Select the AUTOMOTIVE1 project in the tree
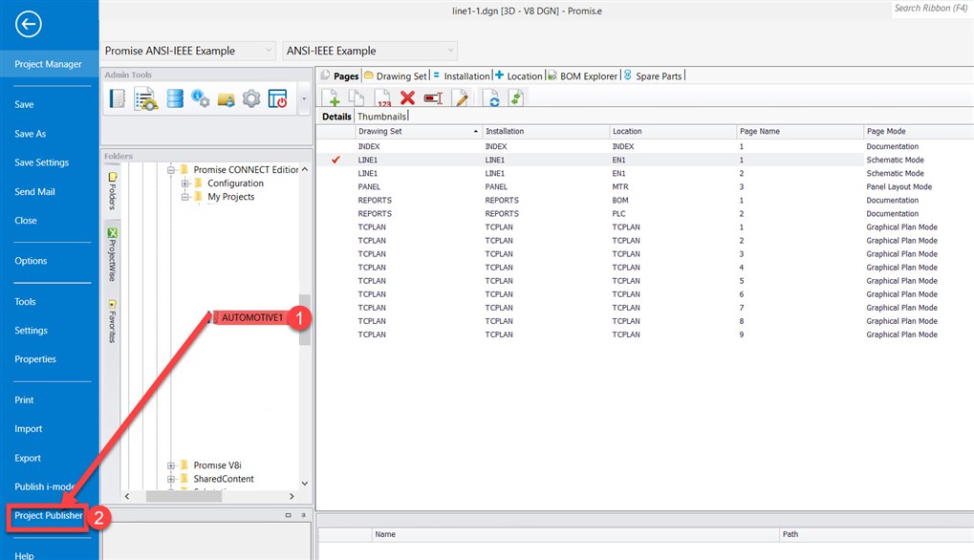974x560 pixels. click(251, 317)
